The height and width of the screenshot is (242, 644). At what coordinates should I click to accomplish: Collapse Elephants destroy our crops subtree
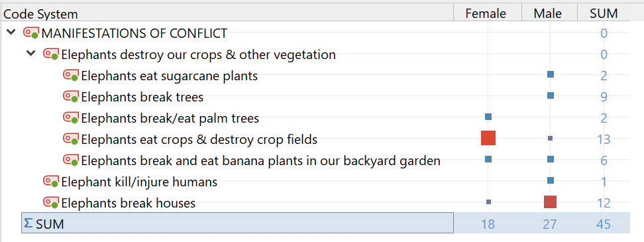[x=30, y=54]
